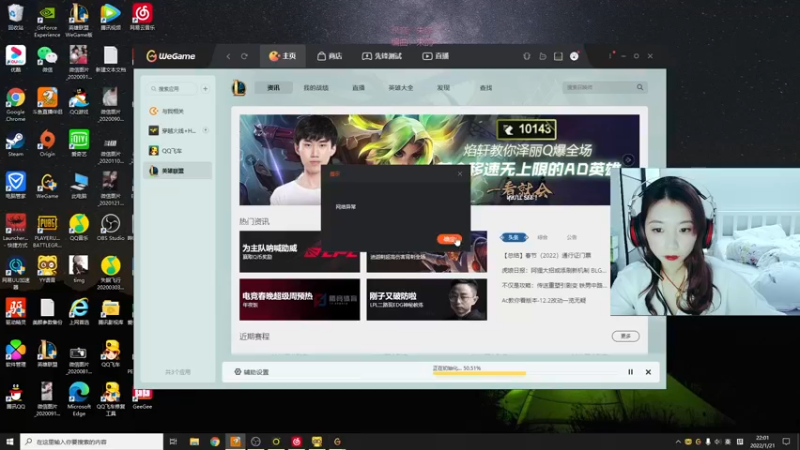This screenshot has height=450, width=800.
Task: Open the 商店 store tab
Action: point(330,56)
